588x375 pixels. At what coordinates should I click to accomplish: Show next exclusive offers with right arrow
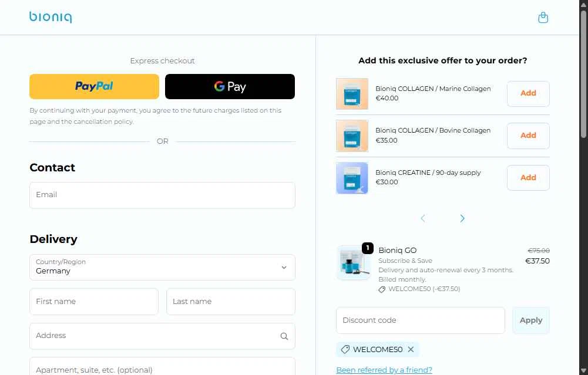click(462, 218)
